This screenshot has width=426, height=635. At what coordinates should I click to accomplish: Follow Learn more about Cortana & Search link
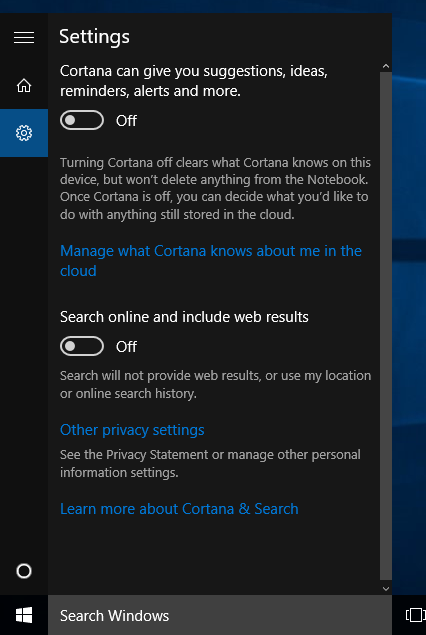pyautogui.click(x=179, y=509)
